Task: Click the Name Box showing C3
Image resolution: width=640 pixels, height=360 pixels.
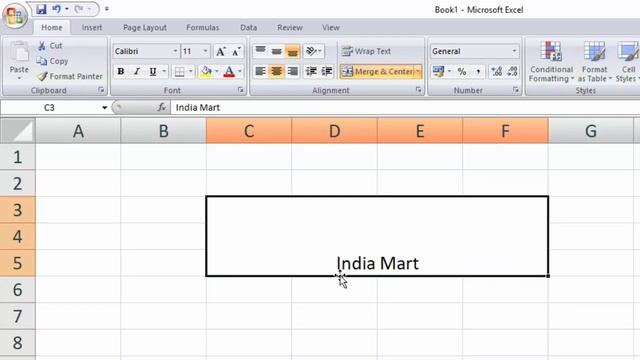Action: click(x=49, y=107)
